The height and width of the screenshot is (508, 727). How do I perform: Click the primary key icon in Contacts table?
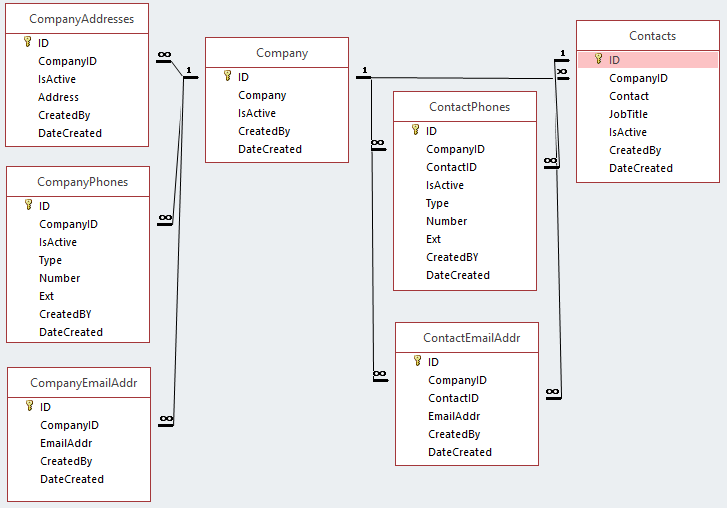click(x=599, y=59)
